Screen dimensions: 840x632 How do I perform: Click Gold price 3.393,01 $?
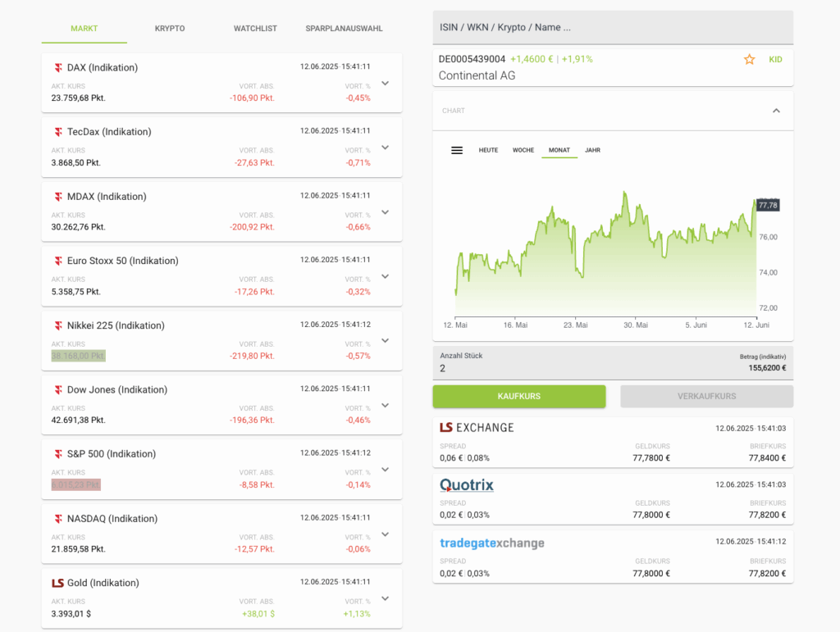(71, 614)
